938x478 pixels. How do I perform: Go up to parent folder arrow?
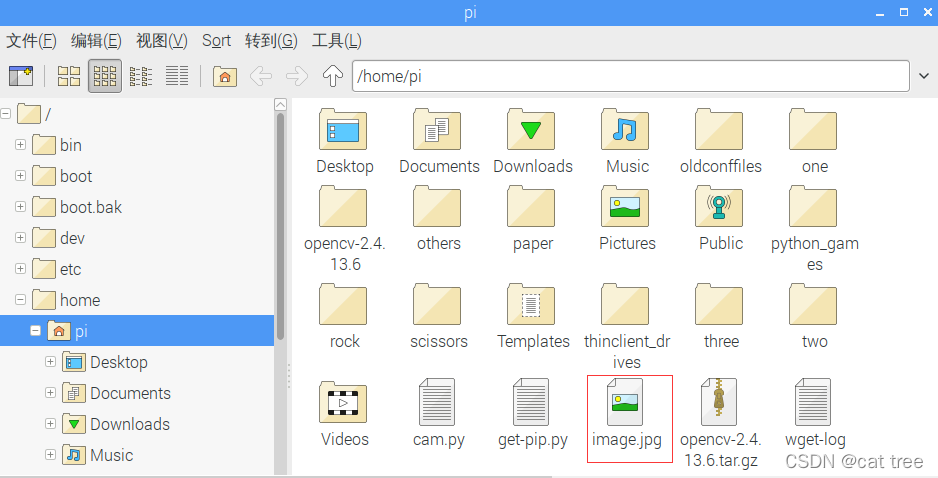tap(333, 76)
